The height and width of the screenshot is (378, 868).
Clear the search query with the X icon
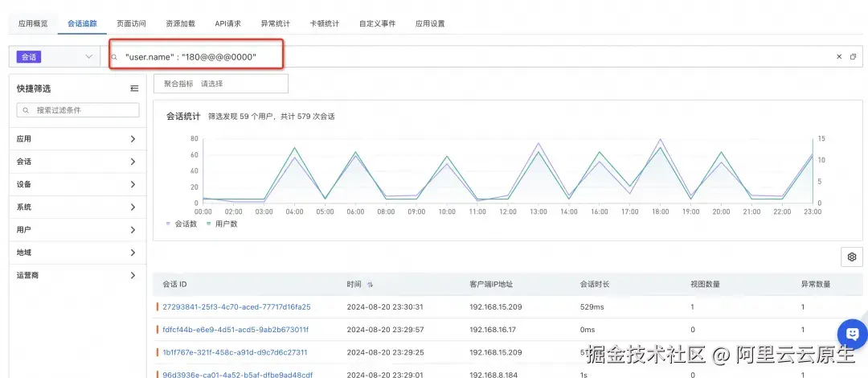[838, 56]
